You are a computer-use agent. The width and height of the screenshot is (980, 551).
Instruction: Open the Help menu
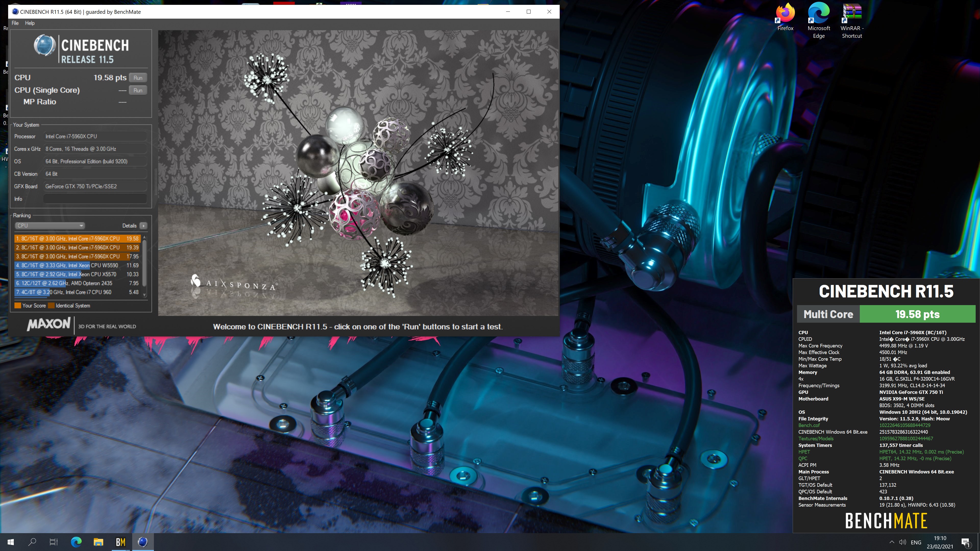(30, 23)
